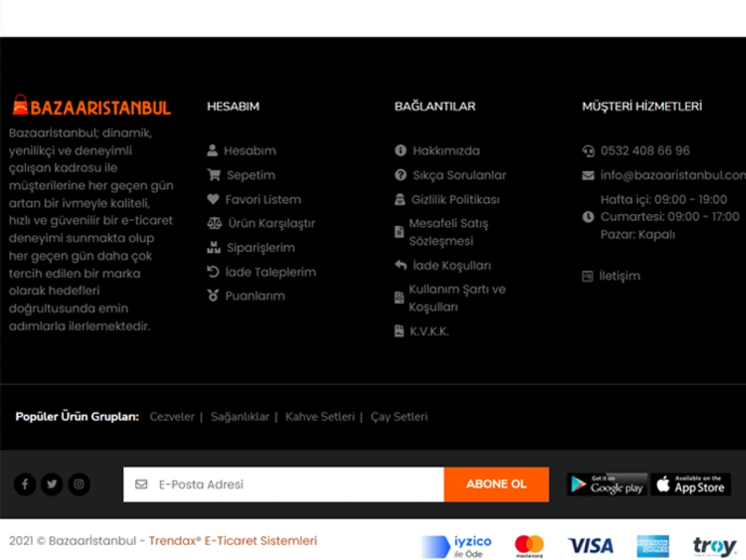Click the user icon beside Hesabım

pos(212,151)
